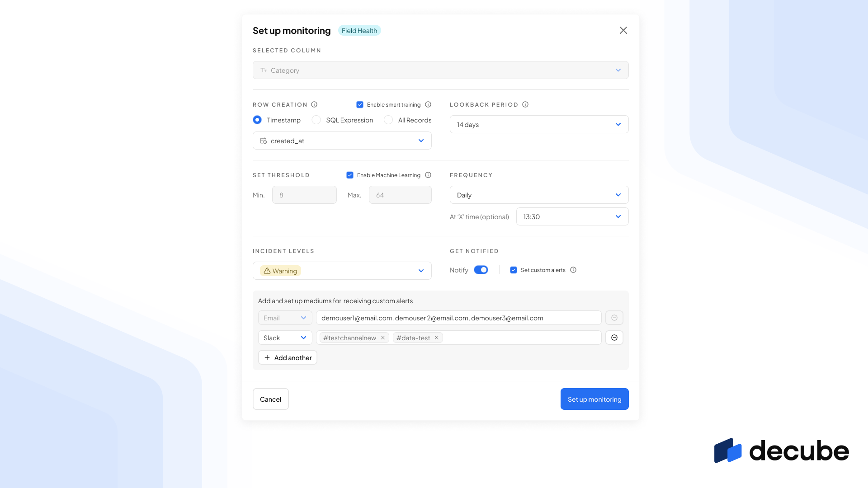Viewport: 868px width, 488px height.
Task: Click the Min threshold field
Action: [304, 195]
